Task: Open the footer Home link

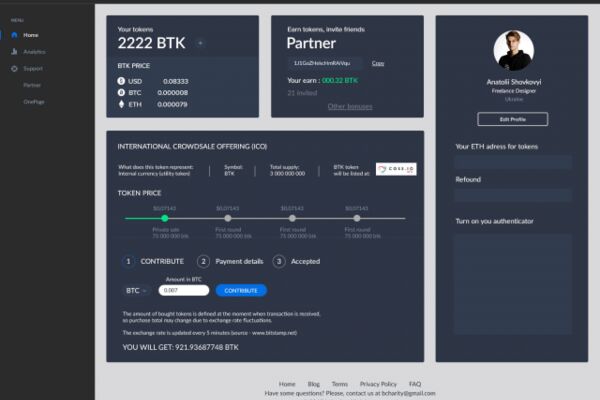Action: (x=287, y=384)
